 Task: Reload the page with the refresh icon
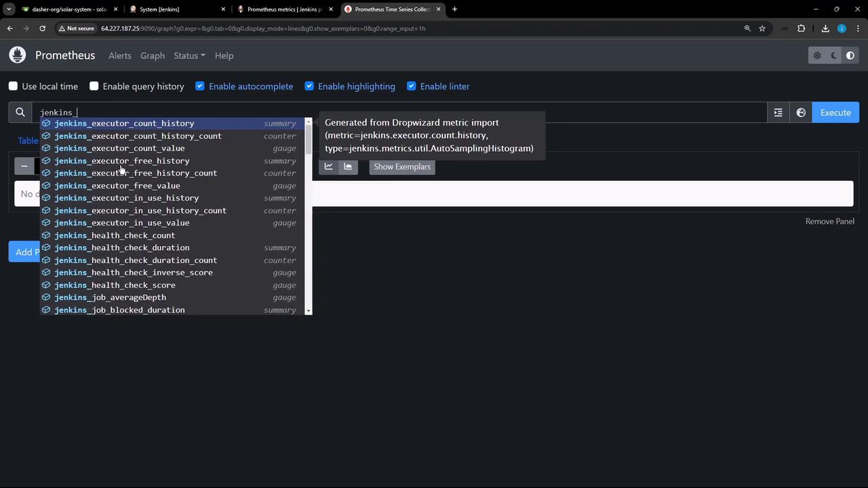[42, 28]
